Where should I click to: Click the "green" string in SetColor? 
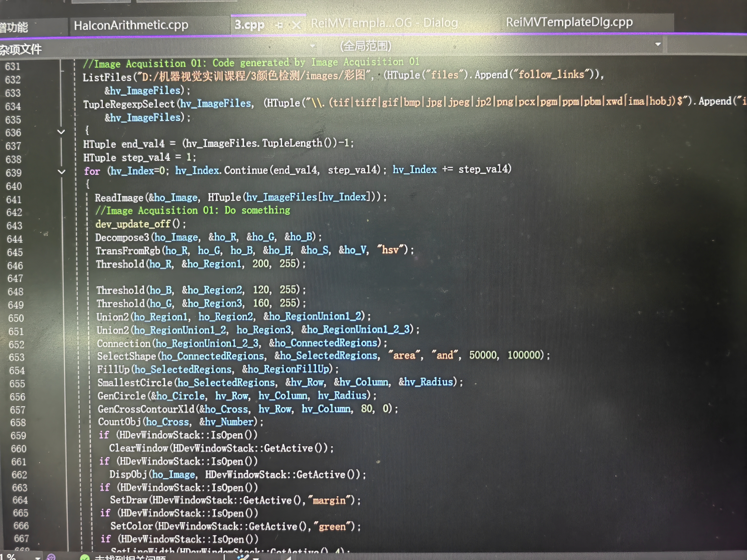(x=332, y=527)
